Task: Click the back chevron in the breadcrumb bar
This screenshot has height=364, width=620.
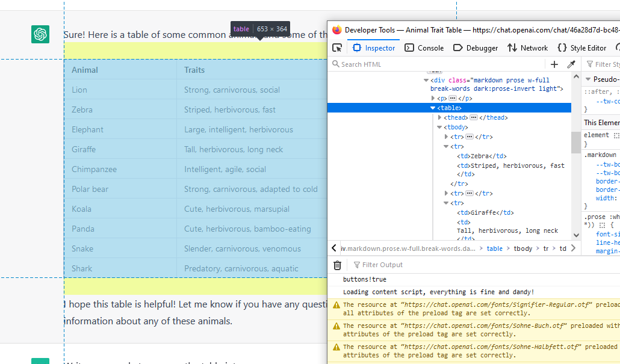Action: (334, 247)
